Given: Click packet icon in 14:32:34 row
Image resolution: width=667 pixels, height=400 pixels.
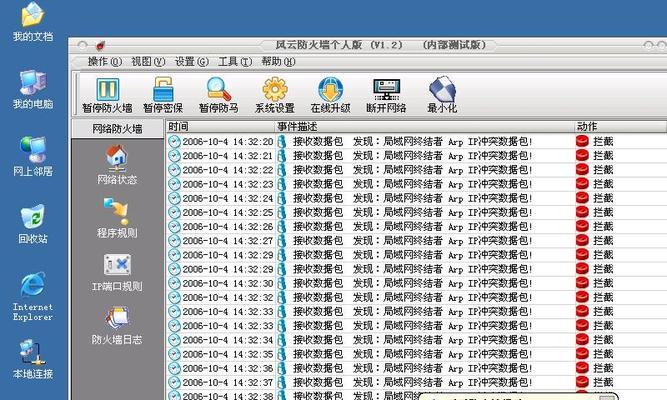Looking at the screenshot, I should click(x=282, y=340).
